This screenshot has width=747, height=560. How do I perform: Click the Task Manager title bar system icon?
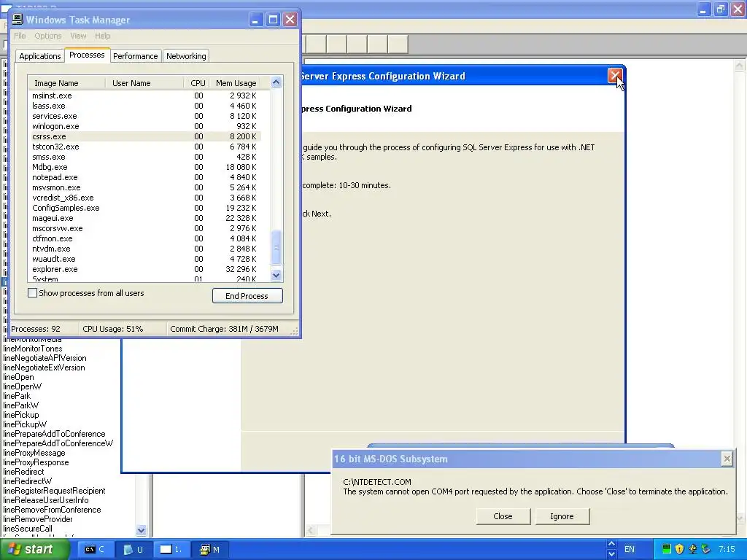pyautogui.click(x=18, y=20)
